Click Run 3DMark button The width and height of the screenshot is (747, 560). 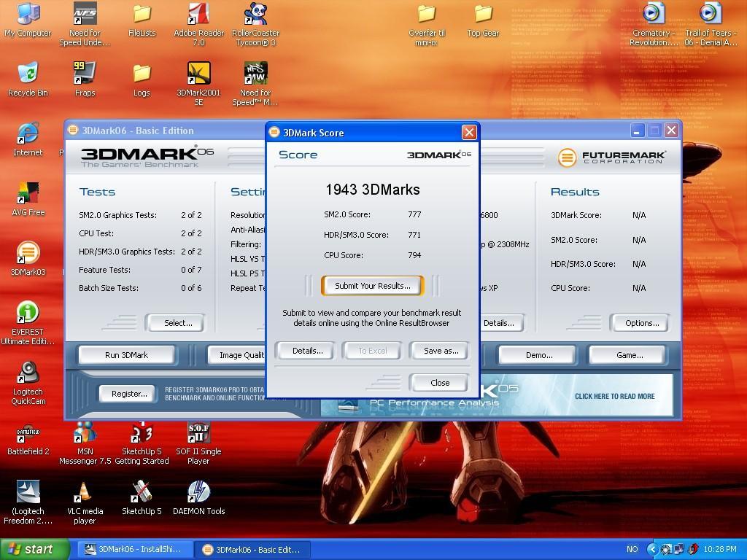pyautogui.click(x=127, y=355)
